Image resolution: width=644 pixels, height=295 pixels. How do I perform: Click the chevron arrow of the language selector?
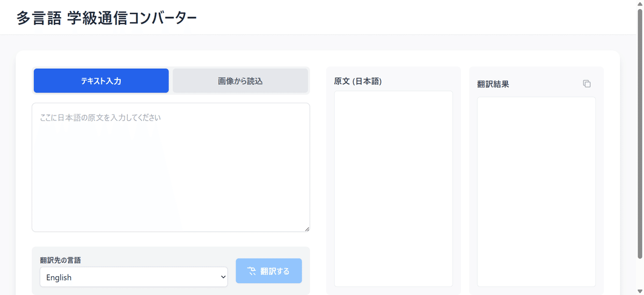(223, 277)
